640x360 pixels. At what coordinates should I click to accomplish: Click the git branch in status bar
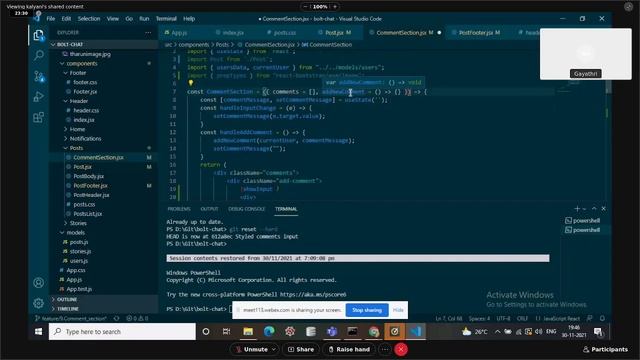pos(71,318)
